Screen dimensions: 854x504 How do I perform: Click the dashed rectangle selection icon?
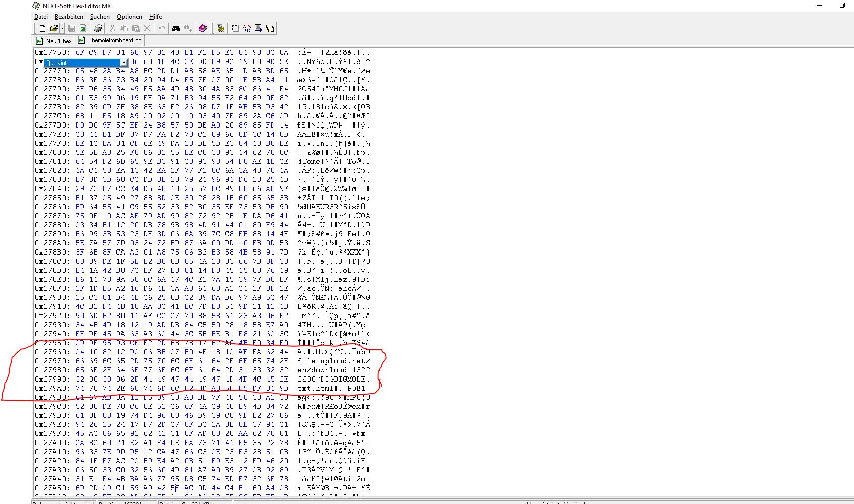tap(235, 29)
